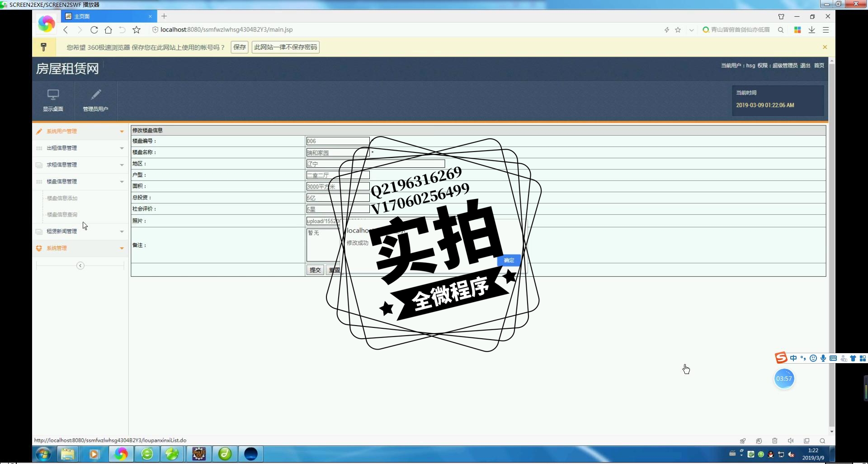
Task: Expand 系统管理 menu section
Action: click(80, 248)
